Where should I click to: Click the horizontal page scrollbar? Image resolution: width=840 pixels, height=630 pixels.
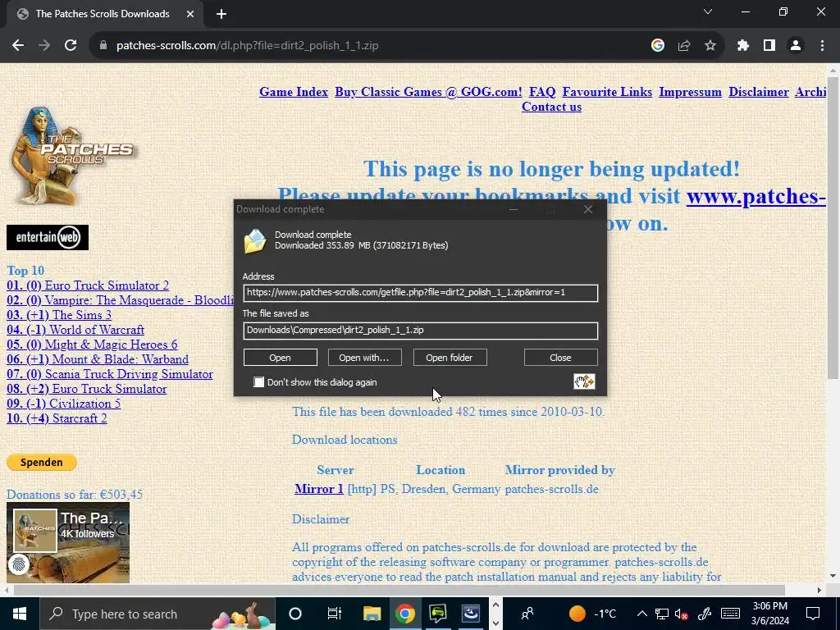click(399, 590)
